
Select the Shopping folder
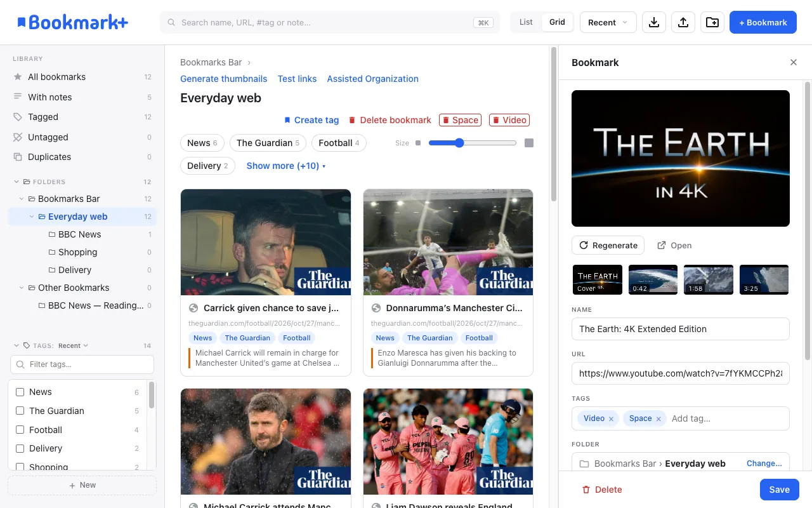pyautogui.click(x=82, y=252)
